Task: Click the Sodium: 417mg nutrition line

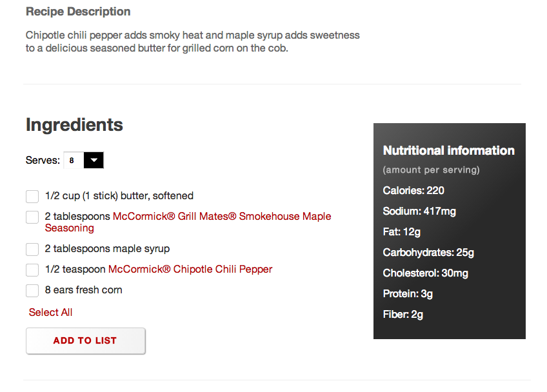Action: point(419,211)
